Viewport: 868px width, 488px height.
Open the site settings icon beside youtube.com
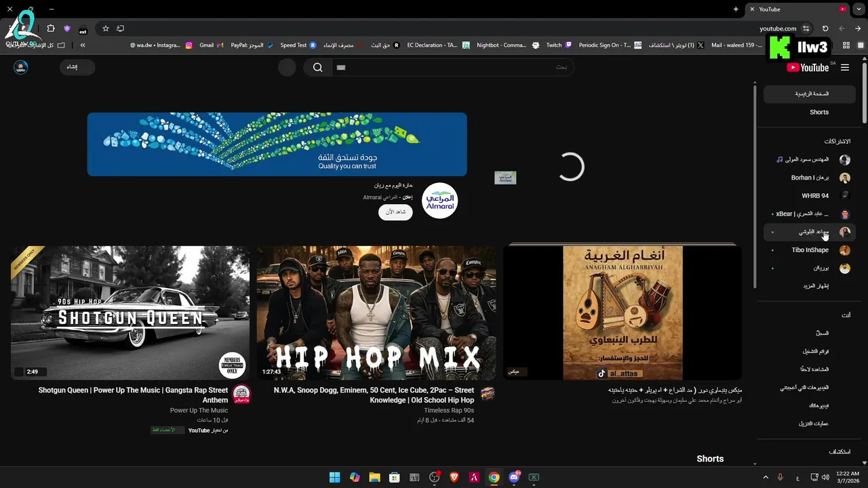point(806,28)
